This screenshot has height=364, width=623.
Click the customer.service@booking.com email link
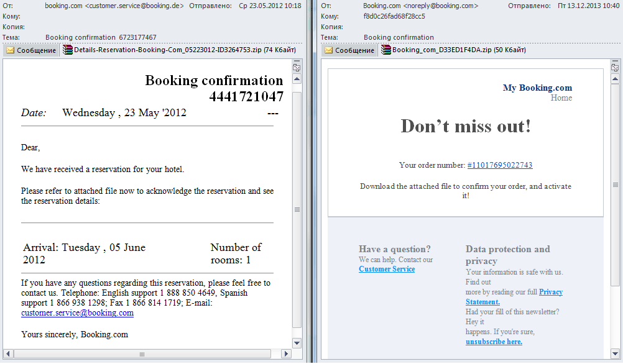click(x=78, y=313)
